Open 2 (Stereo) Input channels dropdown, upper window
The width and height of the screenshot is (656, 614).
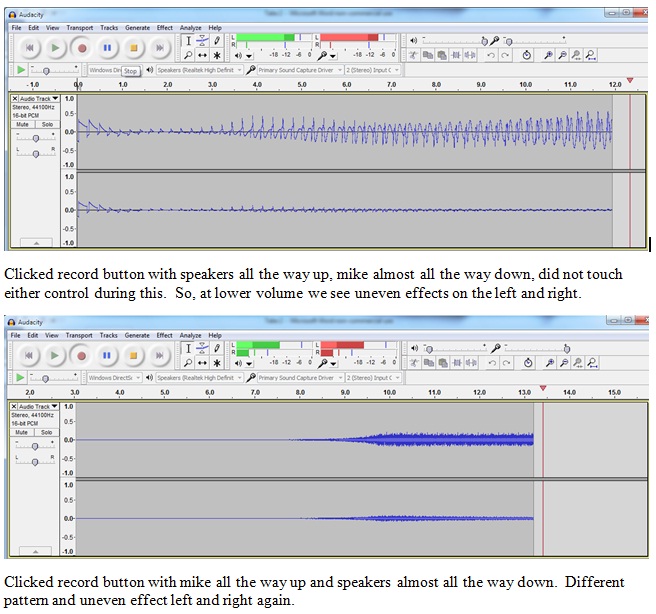tap(372, 70)
